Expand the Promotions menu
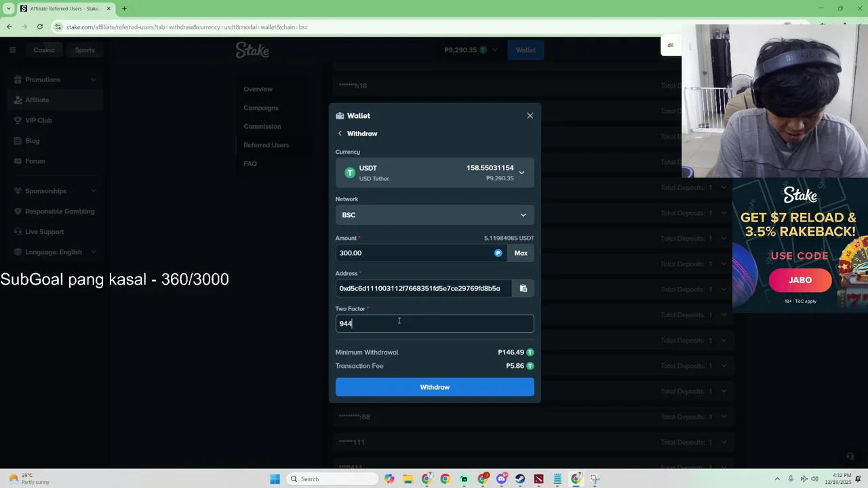The image size is (868, 488). [56, 79]
